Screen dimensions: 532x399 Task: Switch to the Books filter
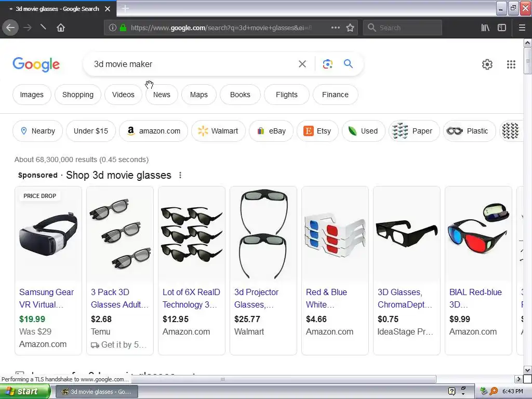click(240, 95)
